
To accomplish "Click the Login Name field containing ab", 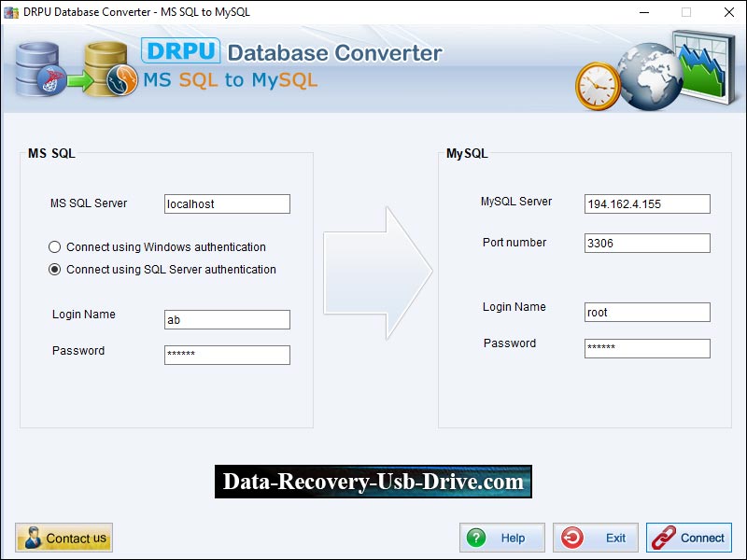I will (x=227, y=319).
